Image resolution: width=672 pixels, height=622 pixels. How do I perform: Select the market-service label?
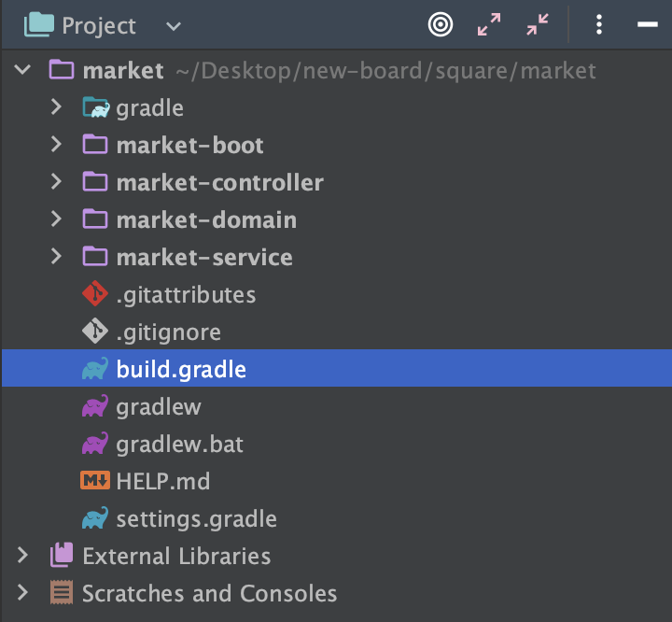tap(204, 258)
